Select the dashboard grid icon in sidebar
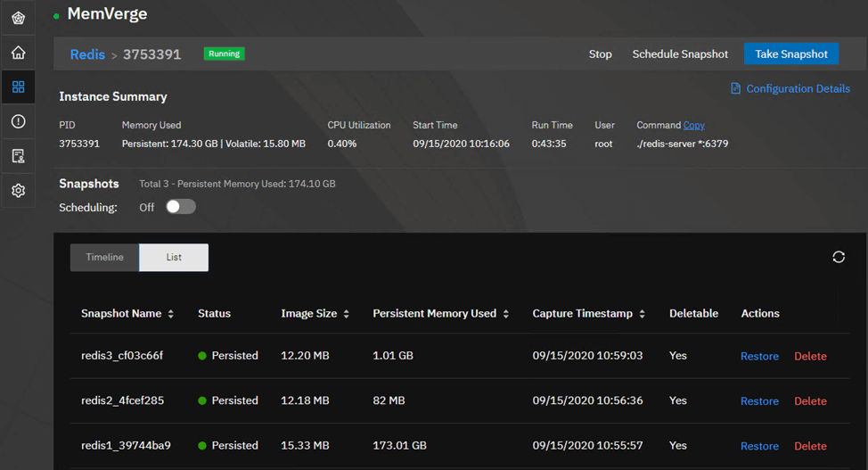This screenshot has width=868, height=470. 18,87
